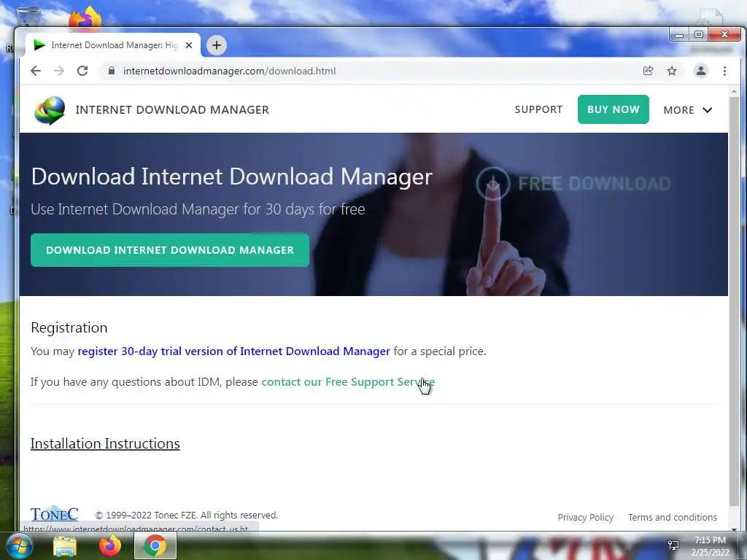747x560 pixels.
Task: Click the "© 1999–2022 Tonec FZE" copyright text
Action: point(186,516)
